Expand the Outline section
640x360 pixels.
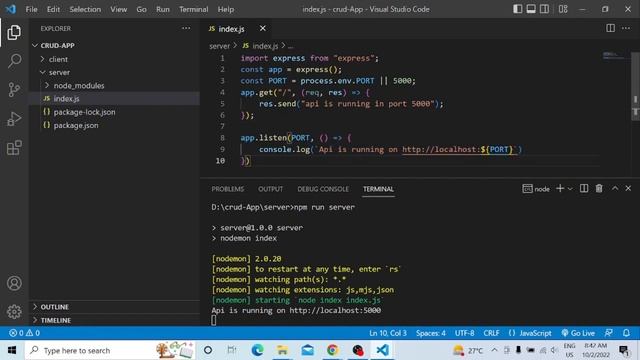pyautogui.click(x=114, y=307)
